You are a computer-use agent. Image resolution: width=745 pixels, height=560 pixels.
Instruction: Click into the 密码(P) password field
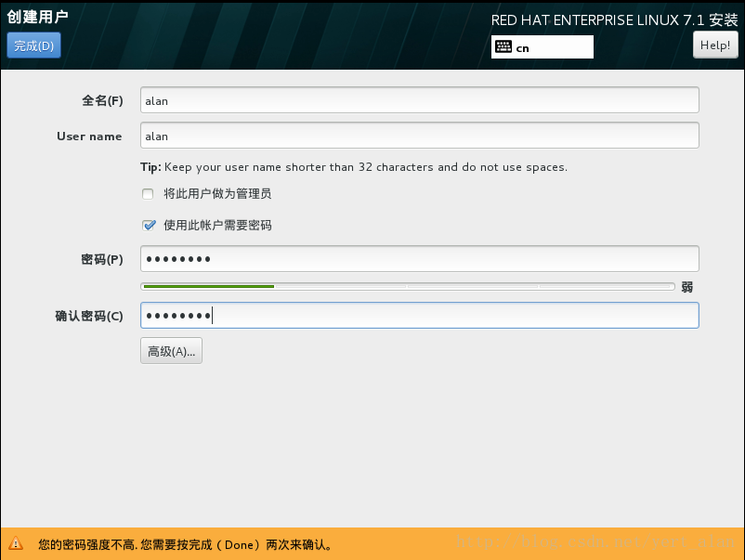pyautogui.click(x=420, y=259)
